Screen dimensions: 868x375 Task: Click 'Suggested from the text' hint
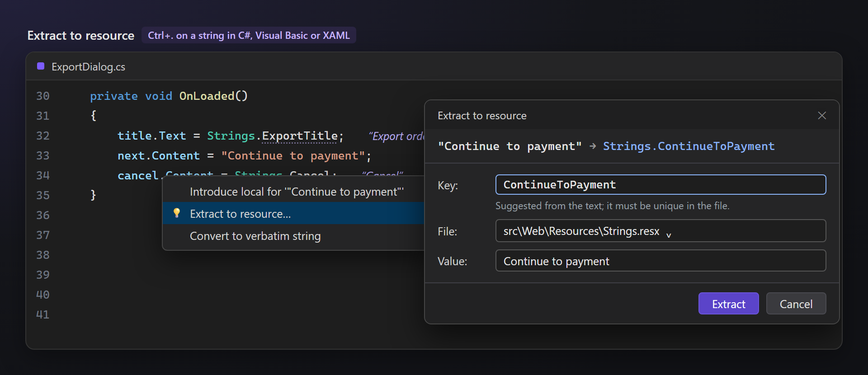pos(612,206)
